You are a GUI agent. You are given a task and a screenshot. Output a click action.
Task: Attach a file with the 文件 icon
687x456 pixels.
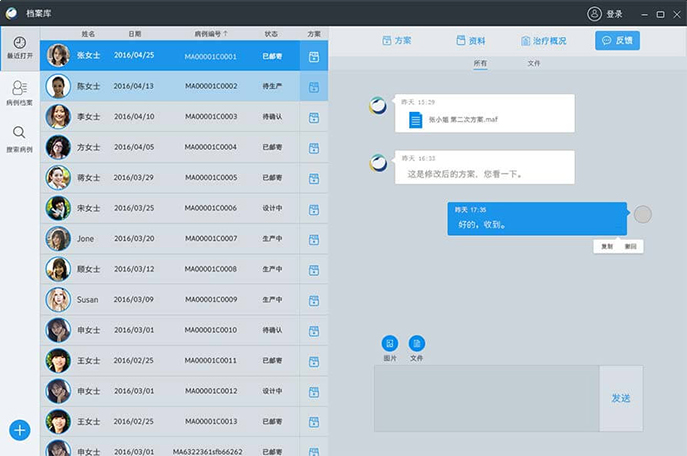tap(417, 343)
